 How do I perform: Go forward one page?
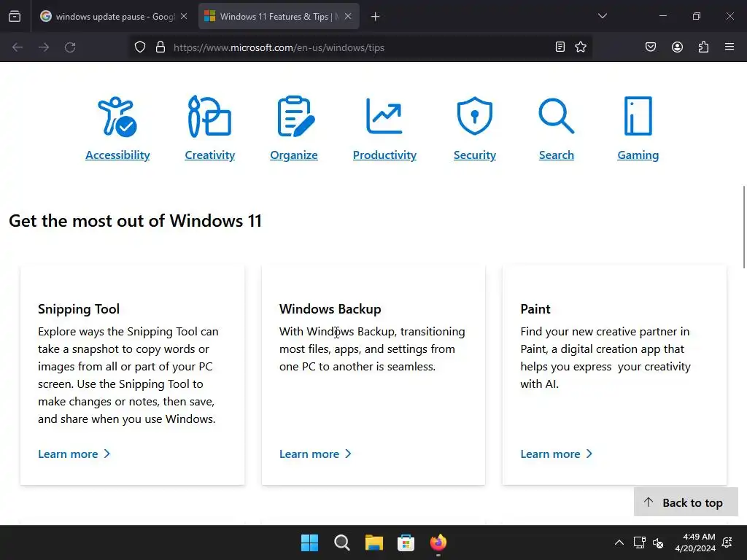[44, 47]
